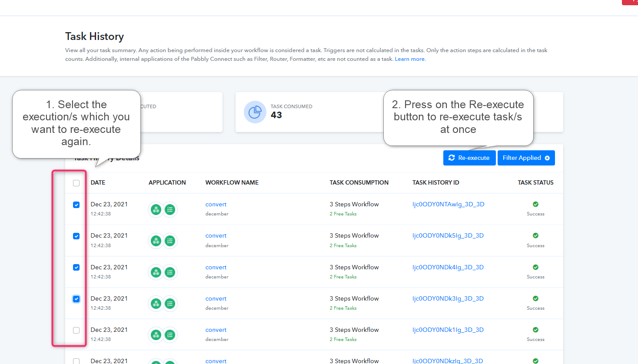Uncheck the checkbox for row Ijc0ODY0NTAwIg_3D_3D

(x=76, y=205)
